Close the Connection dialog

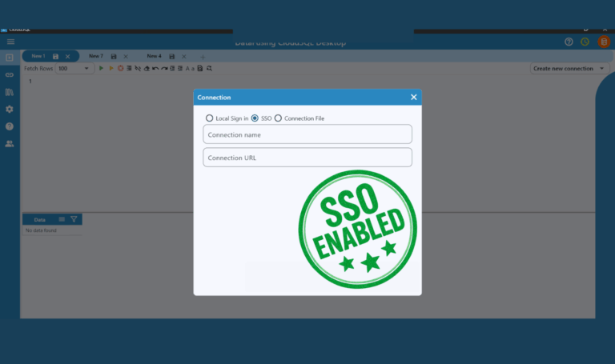(x=414, y=97)
